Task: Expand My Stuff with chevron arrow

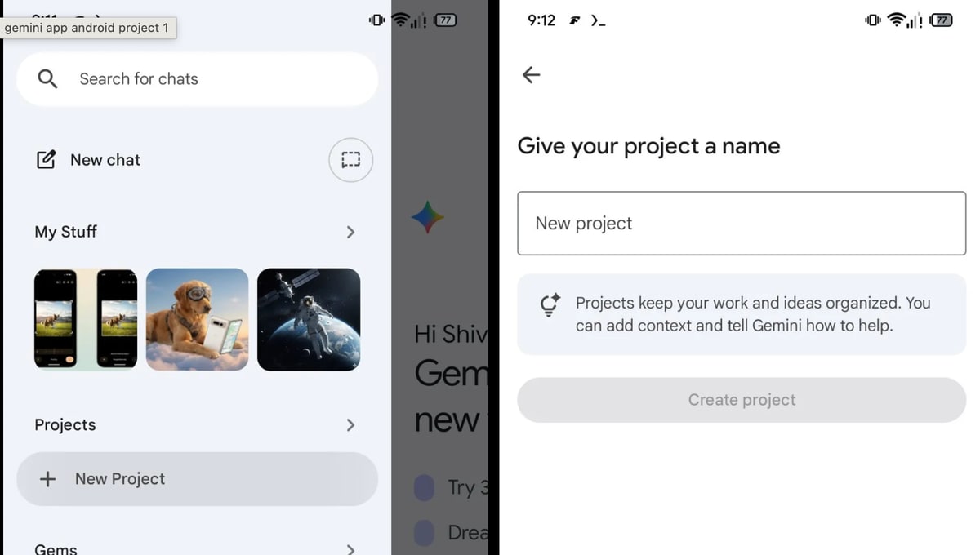Action: 350,233
